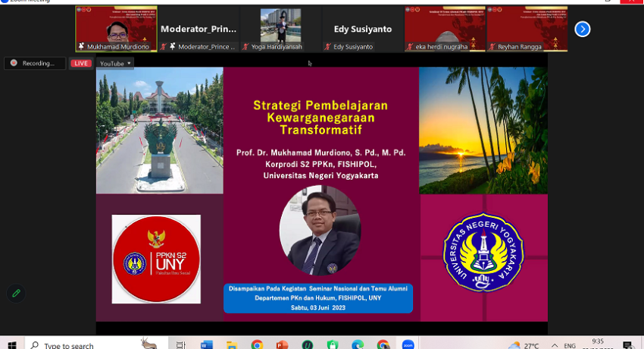This screenshot has height=349, width=644.
Task: Open Microsoft Edge from taskbar
Action: [x=358, y=344]
